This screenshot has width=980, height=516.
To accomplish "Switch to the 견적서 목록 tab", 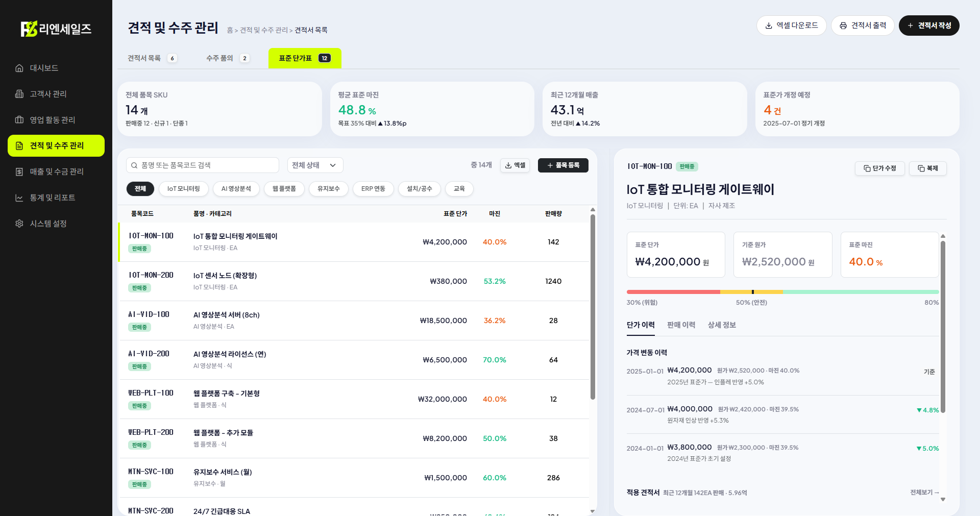I will click(x=152, y=58).
